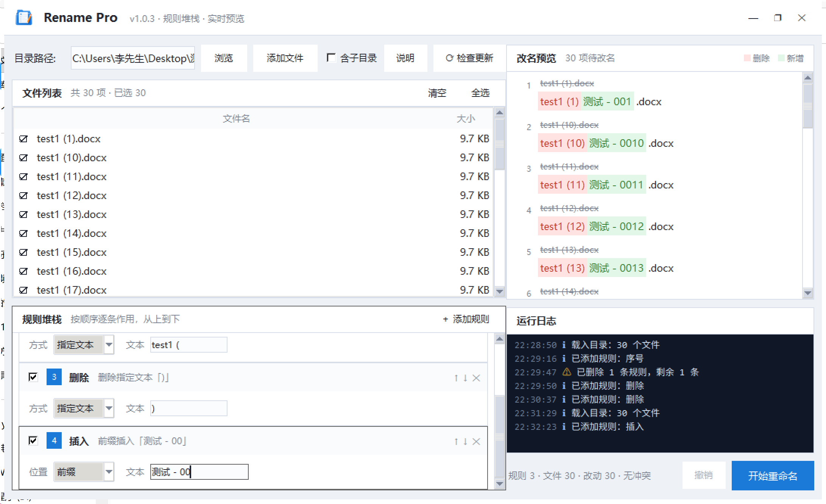Select test1 (15).docx row name
The image size is (826, 504).
72,252
